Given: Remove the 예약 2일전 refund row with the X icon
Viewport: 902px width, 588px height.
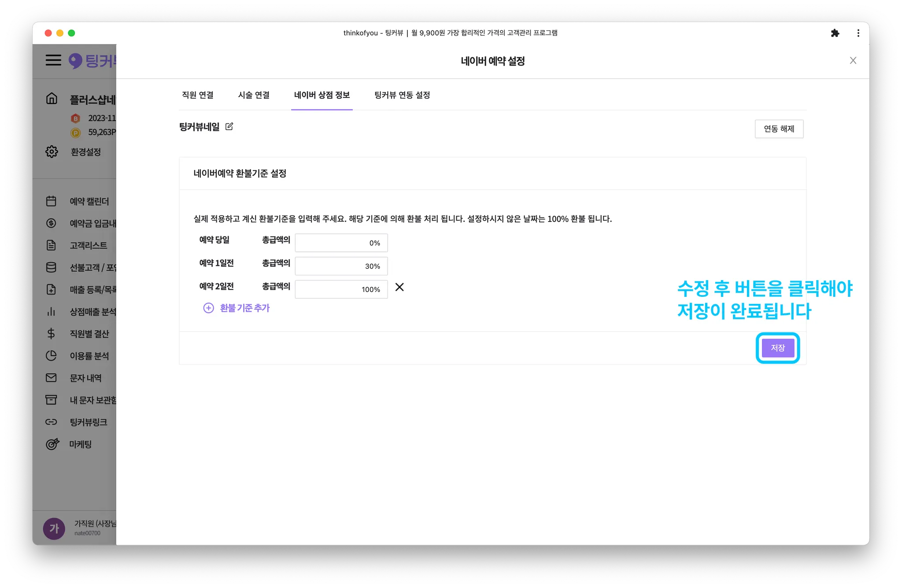Looking at the screenshot, I should (399, 287).
